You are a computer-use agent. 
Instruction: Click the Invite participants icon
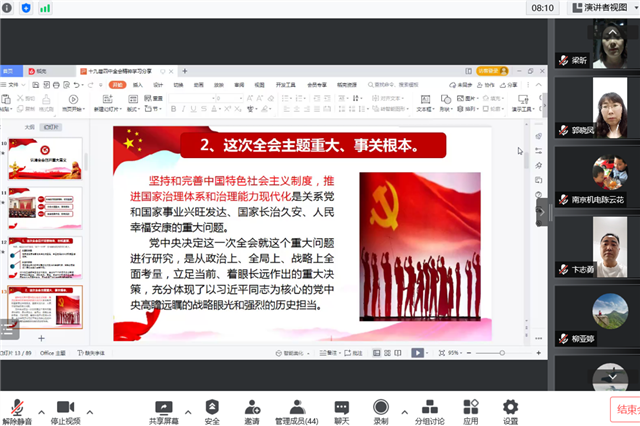(252, 406)
